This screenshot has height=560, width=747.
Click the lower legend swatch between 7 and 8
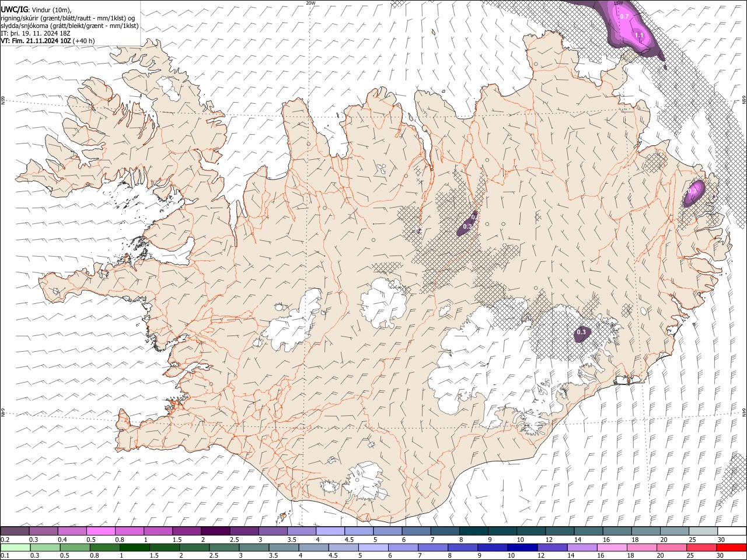tap(432, 547)
